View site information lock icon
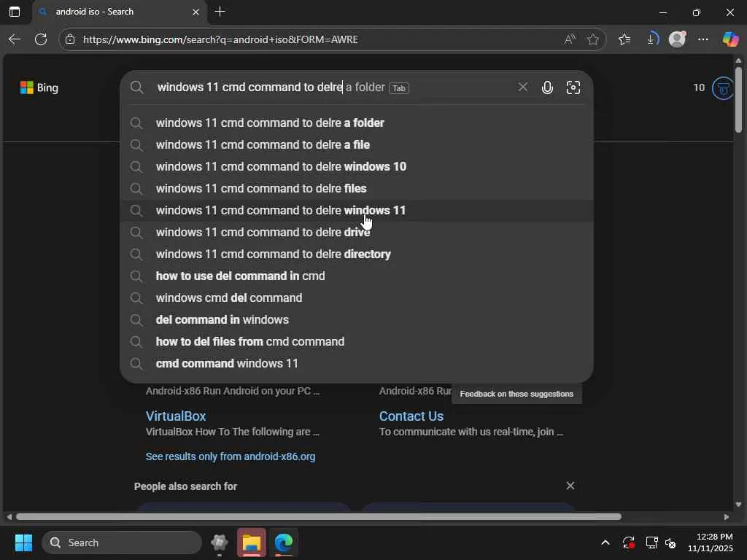Viewport: 747px width, 560px height. point(70,39)
